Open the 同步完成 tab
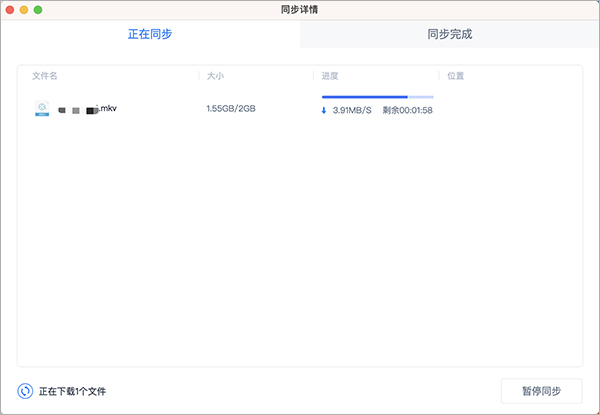This screenshot has width=600, height=415. point(450,34)
